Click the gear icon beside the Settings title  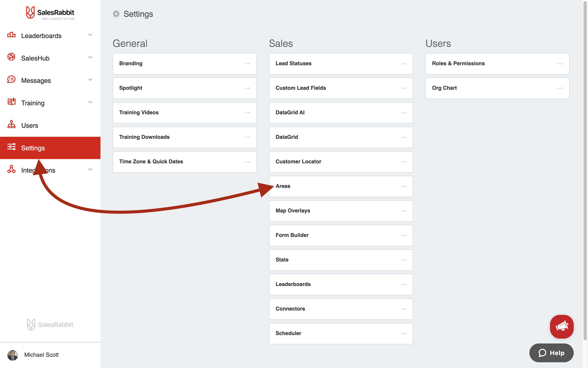(x=116, y=14)
